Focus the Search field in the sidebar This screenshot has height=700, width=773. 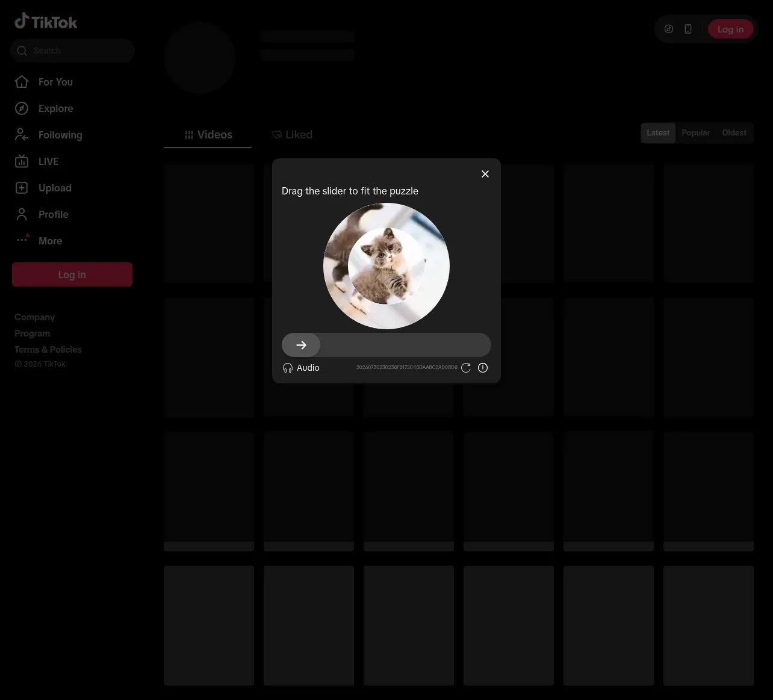72,51
